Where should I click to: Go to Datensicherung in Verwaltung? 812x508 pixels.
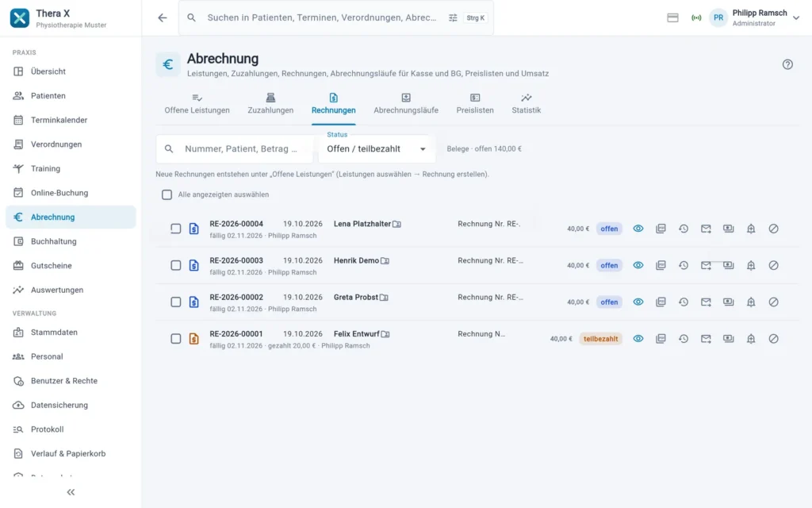pyautogui.click(x=71, y=406)
